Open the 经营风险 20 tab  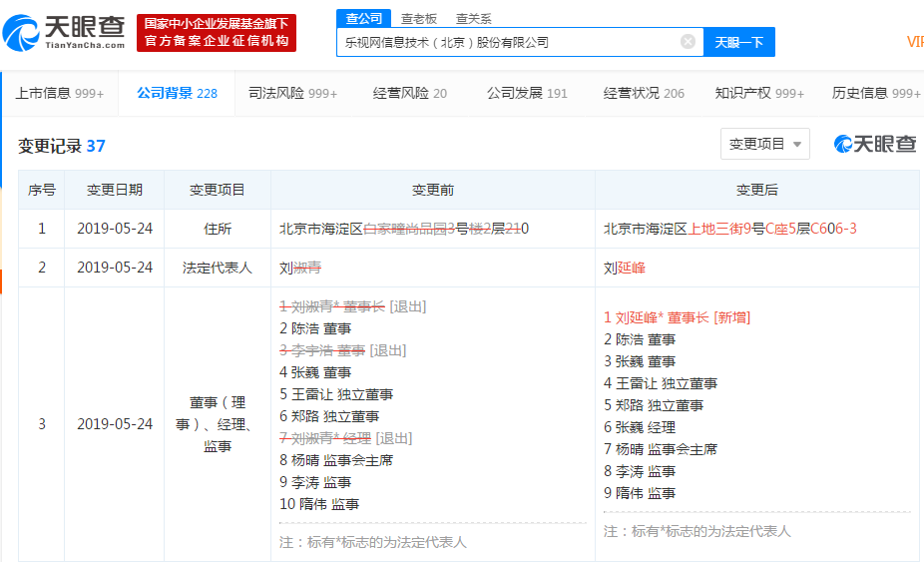point(409,93)
